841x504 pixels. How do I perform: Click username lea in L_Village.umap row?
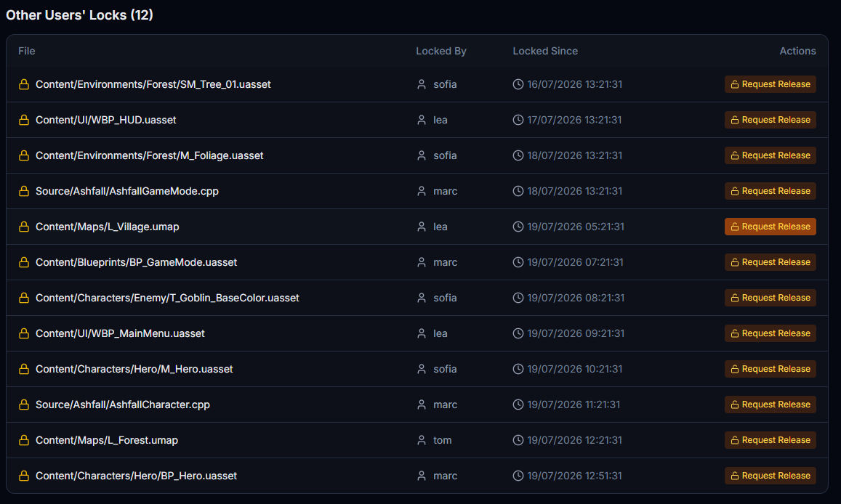440,227
